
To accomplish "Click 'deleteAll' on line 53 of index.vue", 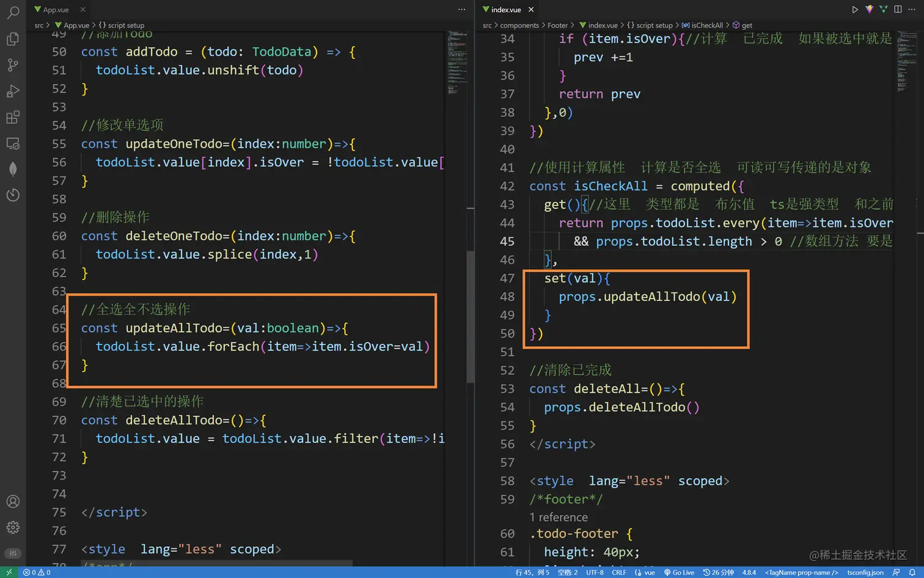I will (x=607, y=389).
